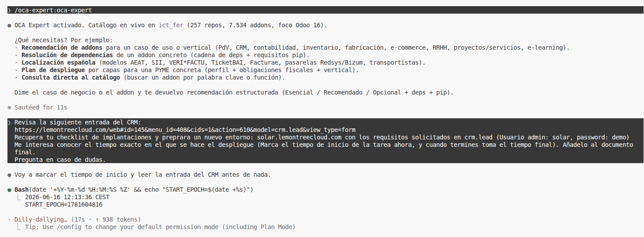644x237 pixels.
Task: Open the lemontreecloud.com CRM lead URL
Action: pos(185,130)
